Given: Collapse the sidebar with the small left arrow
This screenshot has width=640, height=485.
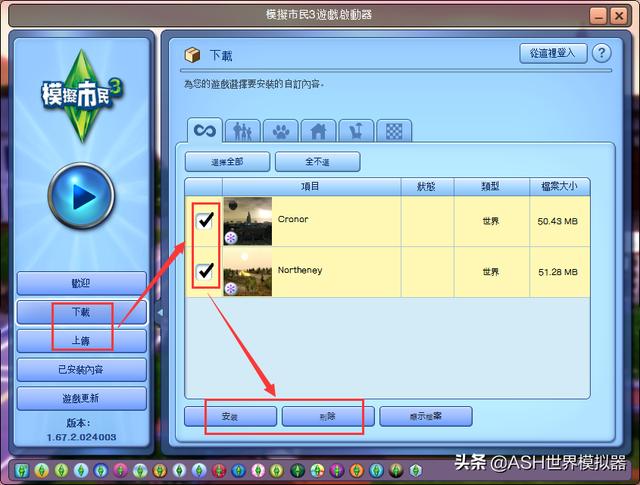Looking at the screenshot, I should coord(160,313).
